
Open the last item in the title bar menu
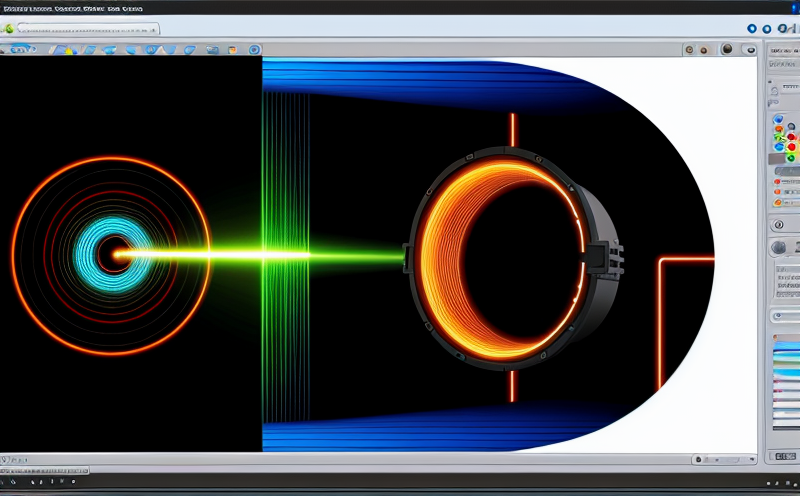(x=131, y=6)
